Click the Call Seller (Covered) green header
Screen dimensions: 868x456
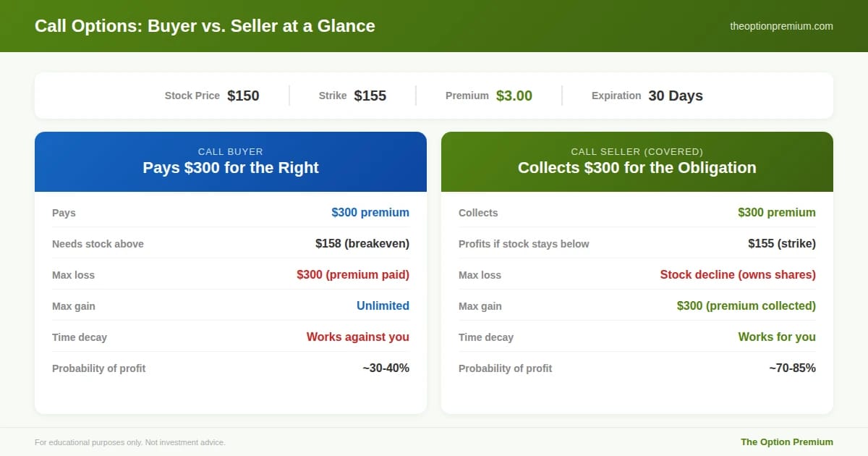pos(637,161)
